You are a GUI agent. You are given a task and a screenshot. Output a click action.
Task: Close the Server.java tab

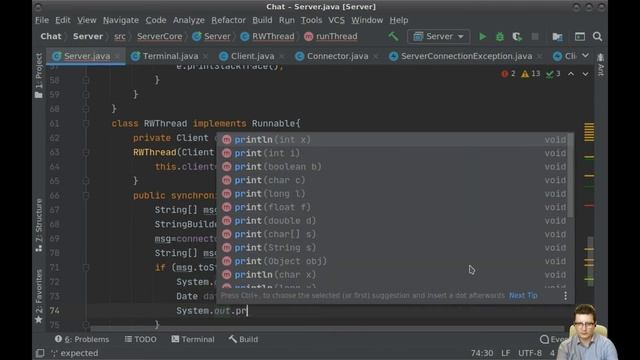click(x=118, y=56)
